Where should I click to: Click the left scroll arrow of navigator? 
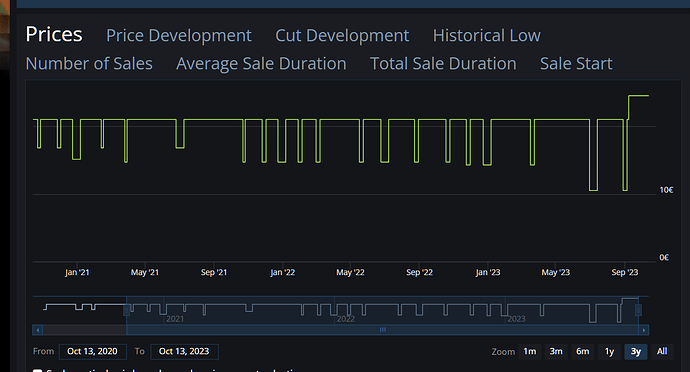[37, 330]
